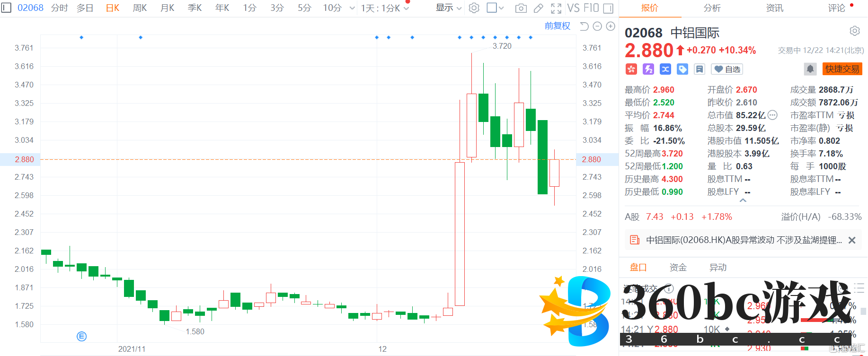Click the 换手率 7.18% value
The image size is (868, 356).
831,154
